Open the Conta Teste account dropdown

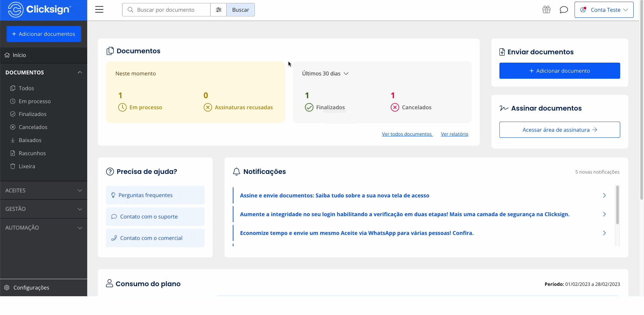point(604,10)
